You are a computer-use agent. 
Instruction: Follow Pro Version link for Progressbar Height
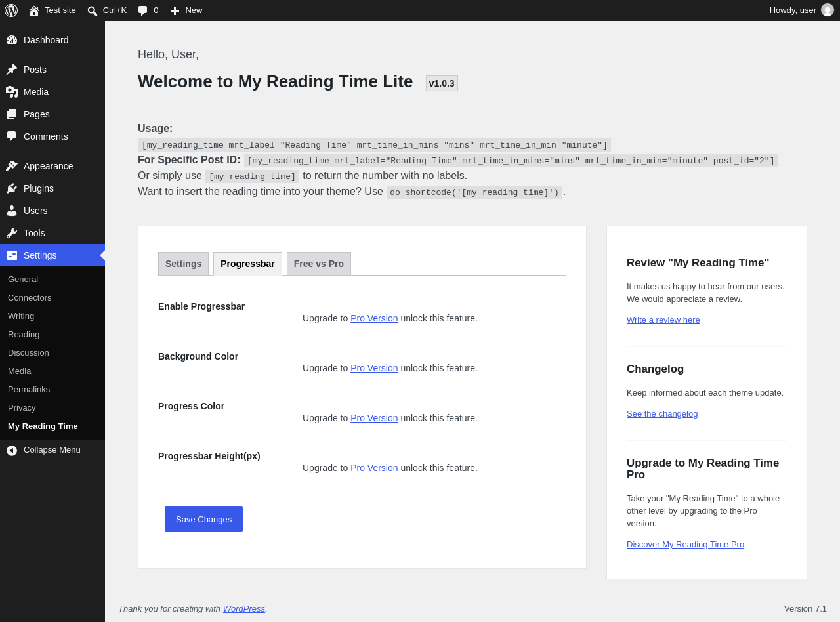(x=374, y=468)
